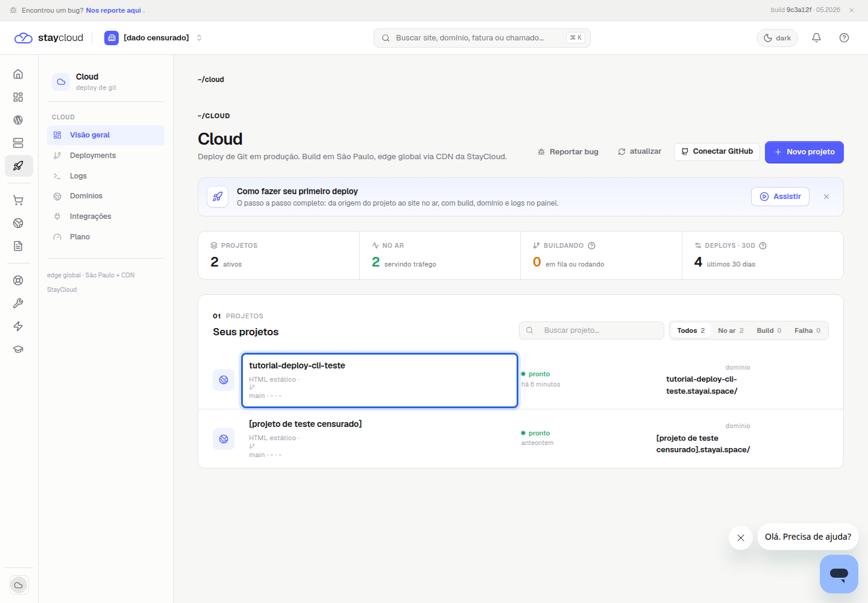Click the ~/cloud breadcrumb
The height and width of the screenshot is (603, 868).
click(210, 80)
